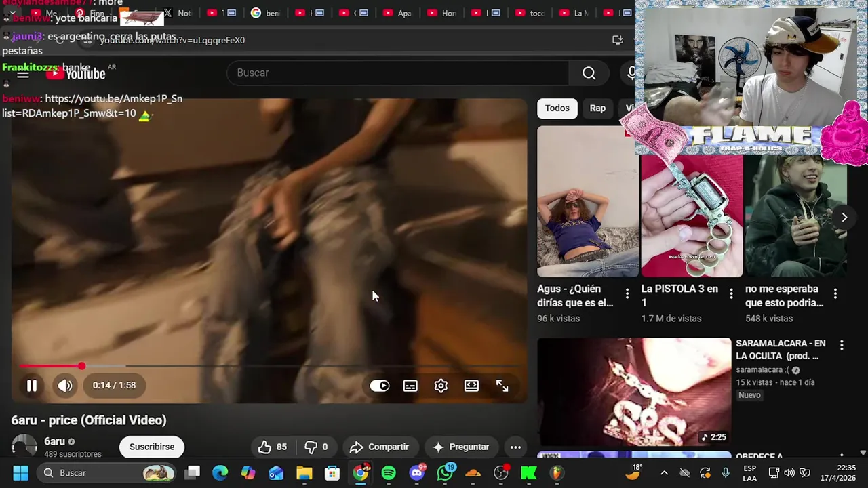868x488 pixels.
Task: Toggle subtitles with the captions button
Action: (x=410, y=386)
